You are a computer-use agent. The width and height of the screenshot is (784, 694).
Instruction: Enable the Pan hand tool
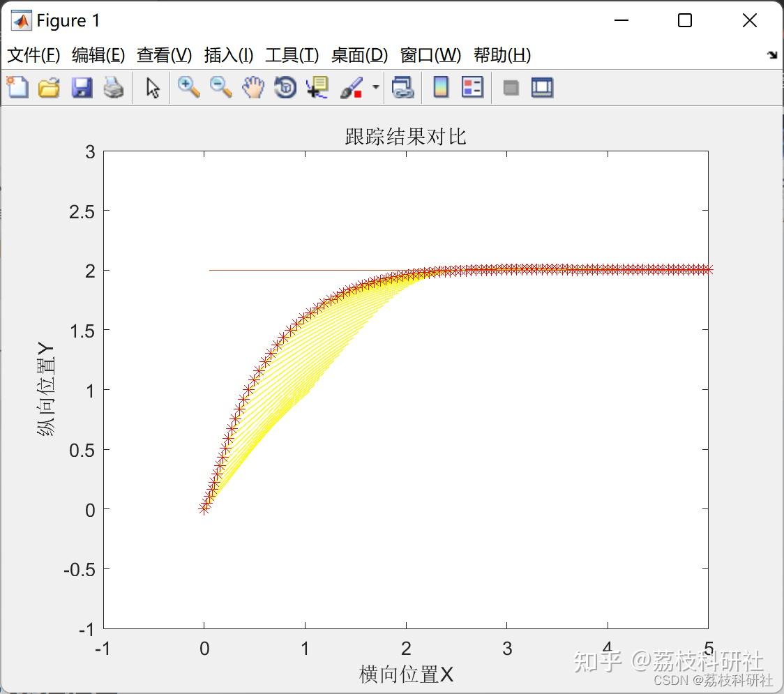[x=253, y=87]
